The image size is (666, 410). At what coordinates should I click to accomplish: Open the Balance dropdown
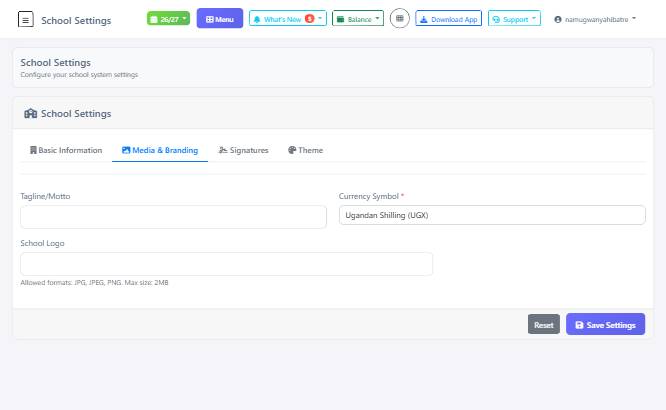(358, 19)
